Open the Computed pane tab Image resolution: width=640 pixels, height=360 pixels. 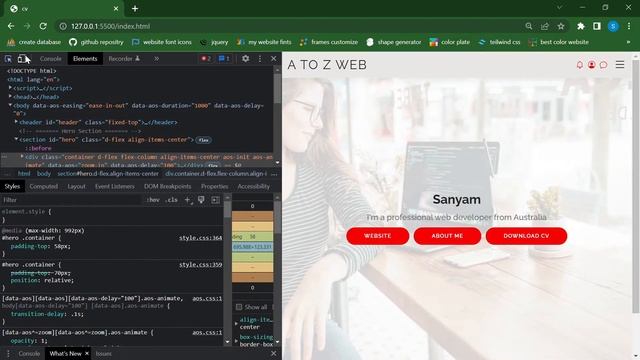point(44,186)
